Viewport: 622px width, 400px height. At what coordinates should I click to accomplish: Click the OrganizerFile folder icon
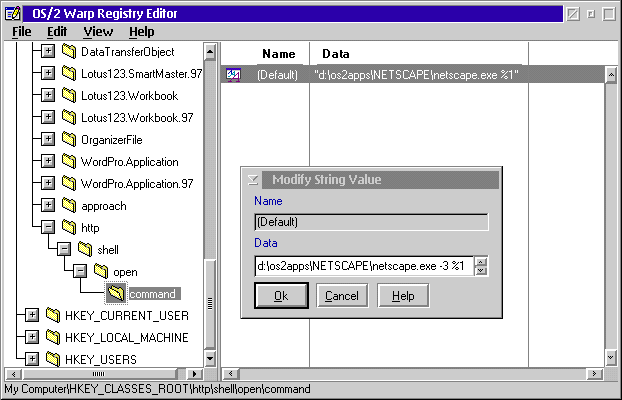[x=68, y=139]
